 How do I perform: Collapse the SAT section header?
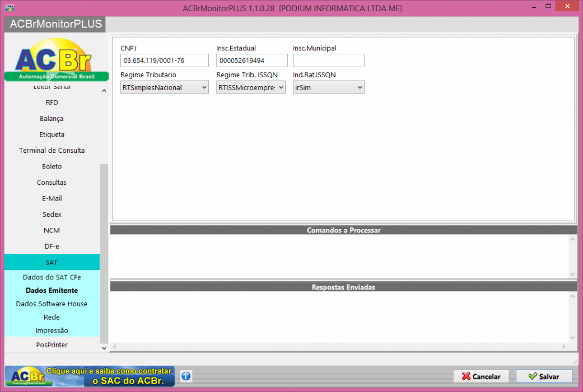pyautogui.click(x=52, y=262)
